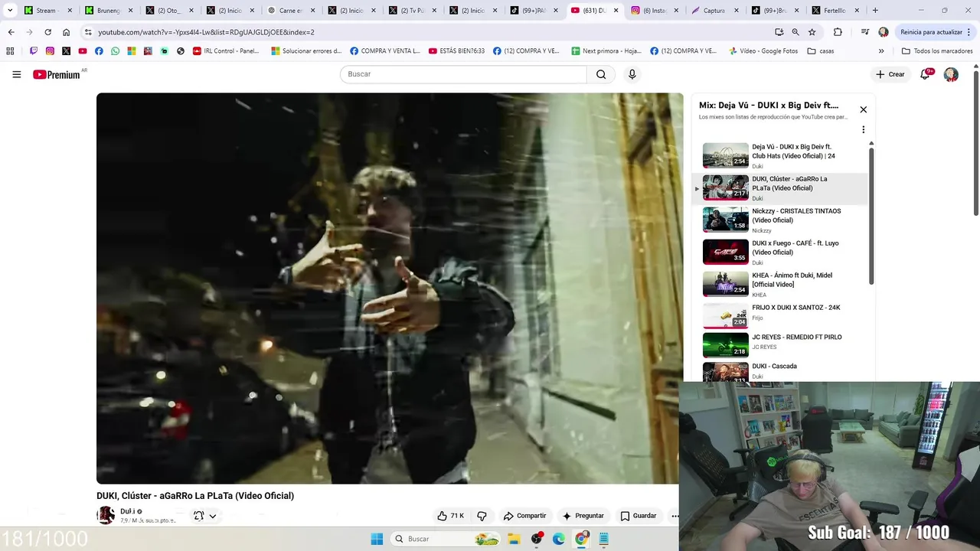Image resolution: width=980 pixels, height=551 pixels.
Task: Open File Explorer from the taskbar
Action: tap(514, 539)
